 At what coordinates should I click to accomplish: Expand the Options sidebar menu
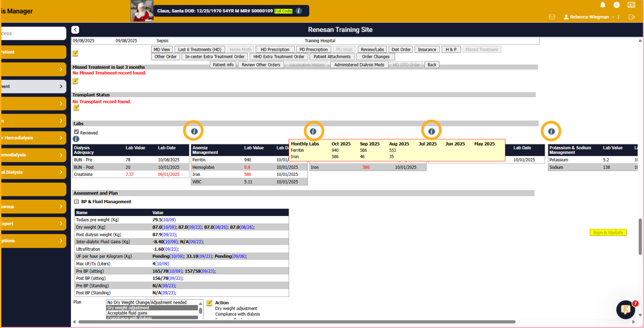(34, 241)
